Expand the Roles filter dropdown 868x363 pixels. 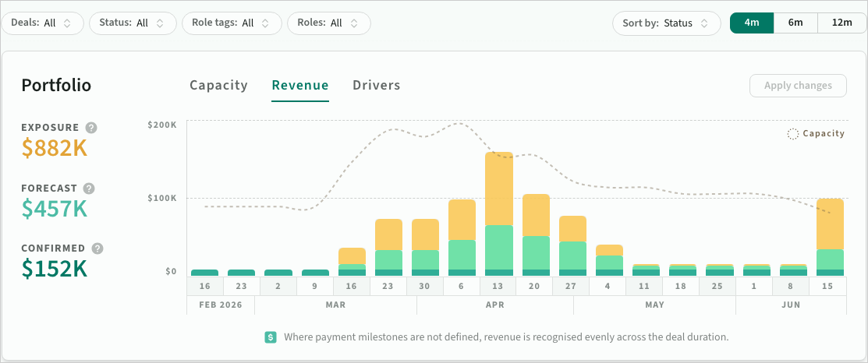tap(328, 23)
